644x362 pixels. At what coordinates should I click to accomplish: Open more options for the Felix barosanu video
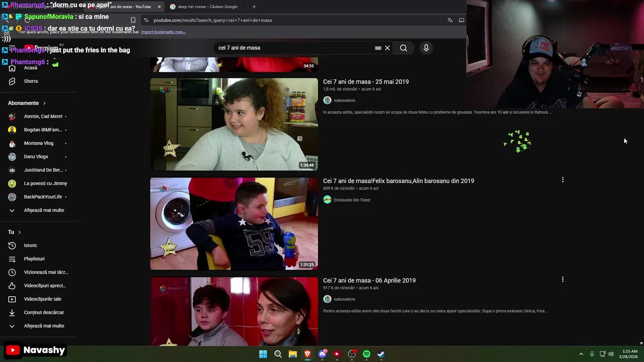[562, 179]
